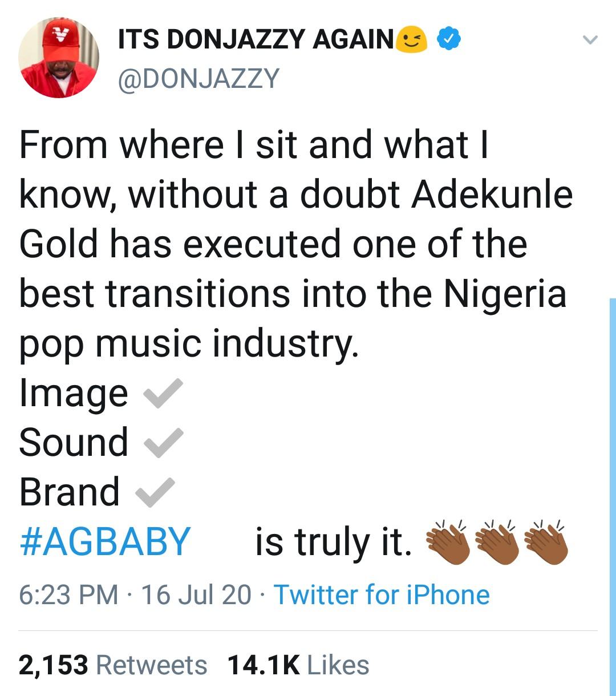View the 2,153 Retweets list
Screen dimensions: 616x696
tap(113, 665)
